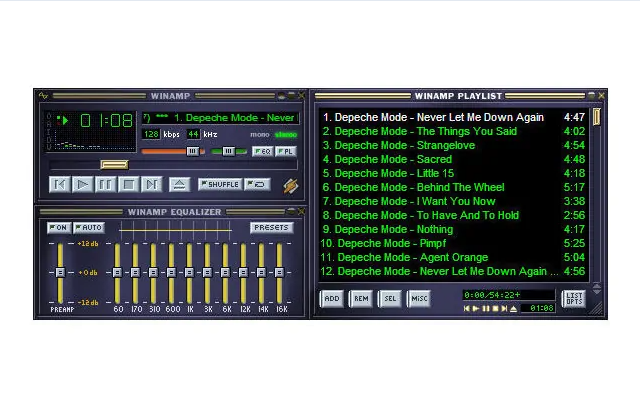
Task: Select track 9 Nothing
Action: click(x=453, y=229)
